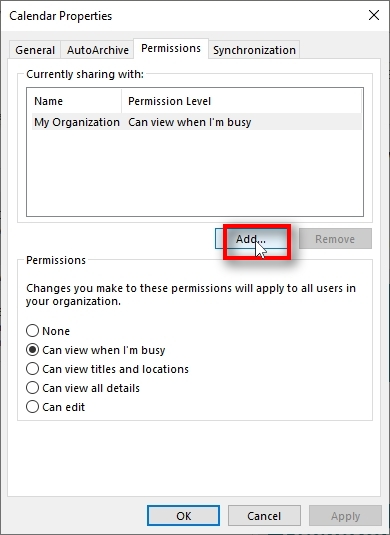Image resolution: width=390 pixels, height=535 pixels.
Task: Select the Can edit radio button
Action: point(32,407)
